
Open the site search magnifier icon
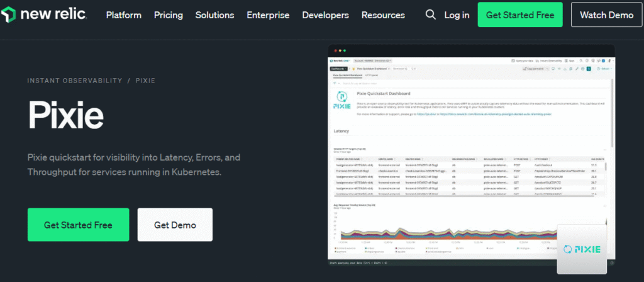(x=430, y=14)
